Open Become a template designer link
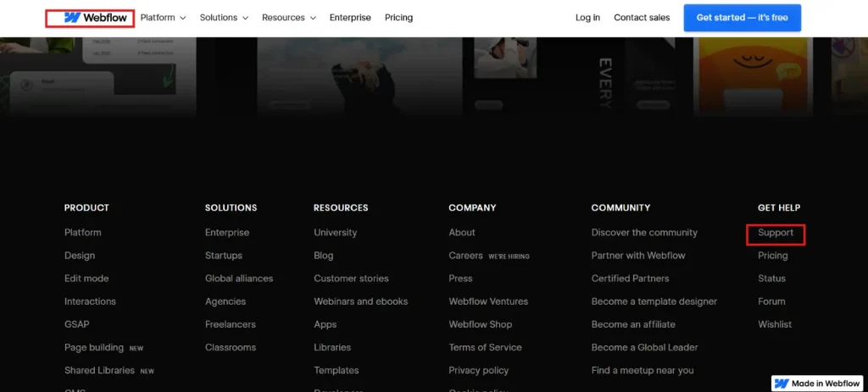The height and width of the screenshot is (392, 868). tap(654, 301)
